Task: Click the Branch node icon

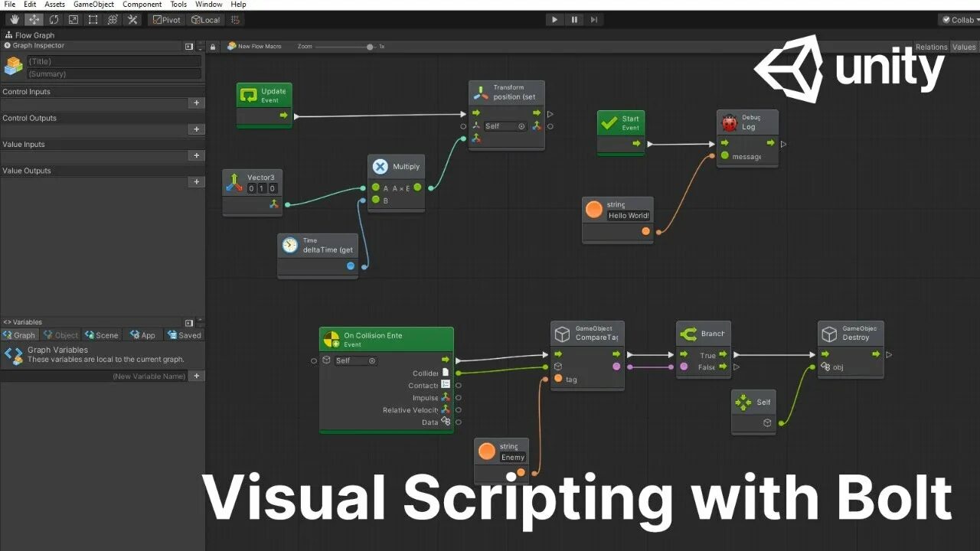Action: (x=688, y=334)
